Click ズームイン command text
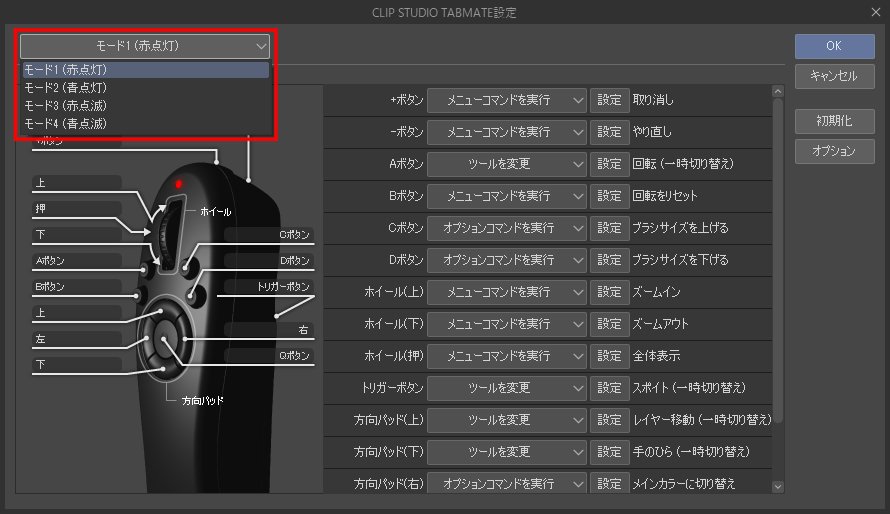 657,292
